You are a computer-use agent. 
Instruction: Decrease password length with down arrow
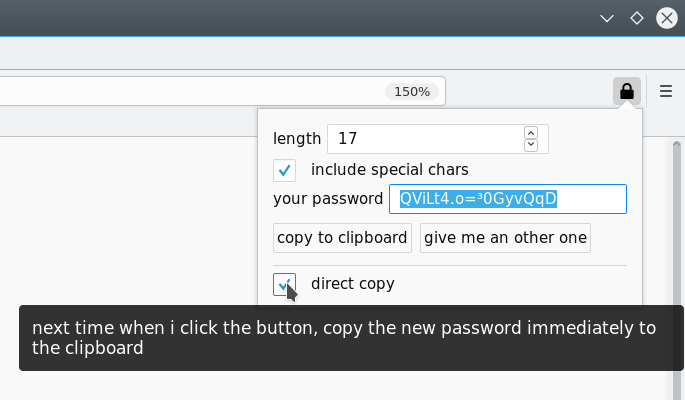click(x=531, y=145)
